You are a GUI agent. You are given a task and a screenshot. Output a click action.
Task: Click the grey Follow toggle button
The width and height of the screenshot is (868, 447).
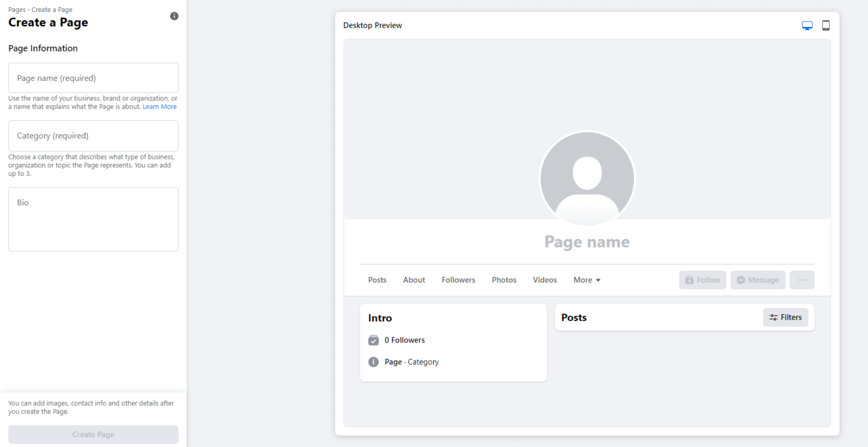pos(702,280)
